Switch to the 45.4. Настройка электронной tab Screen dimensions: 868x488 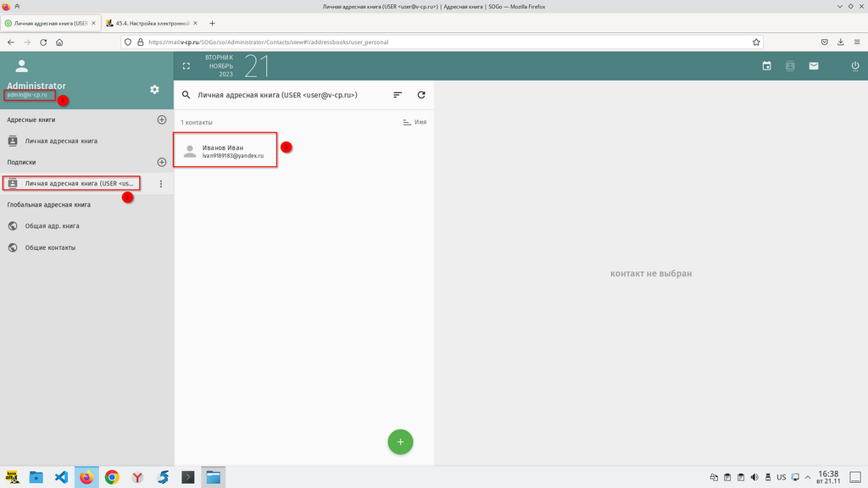[x=151, y=23]
